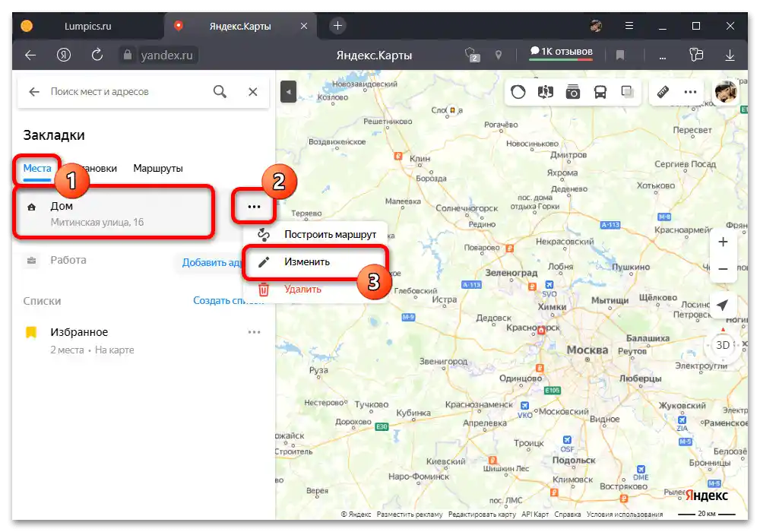Bookmark the page with the bookmark icon

click(x=620, y=55)
